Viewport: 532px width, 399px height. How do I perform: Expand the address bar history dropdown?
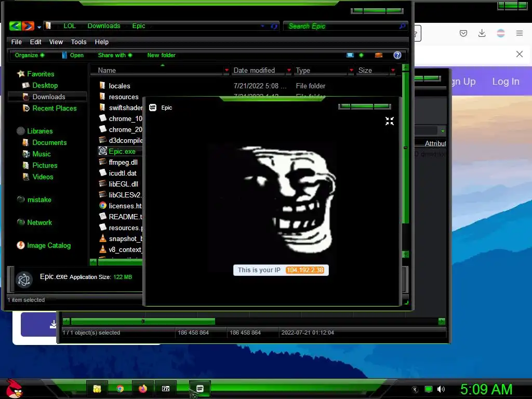262,26
